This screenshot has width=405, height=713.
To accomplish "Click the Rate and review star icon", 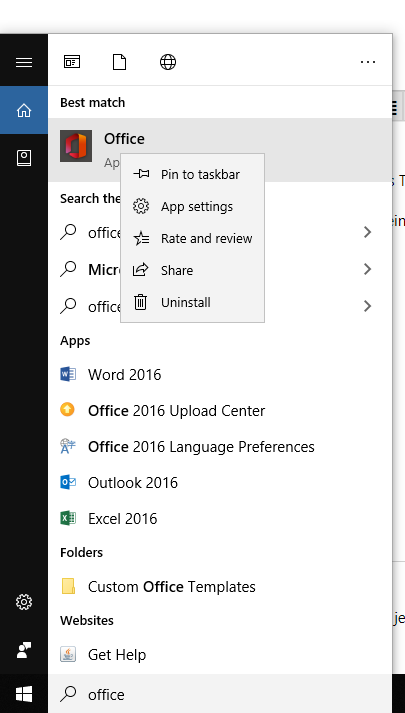I will click(141, 238).
